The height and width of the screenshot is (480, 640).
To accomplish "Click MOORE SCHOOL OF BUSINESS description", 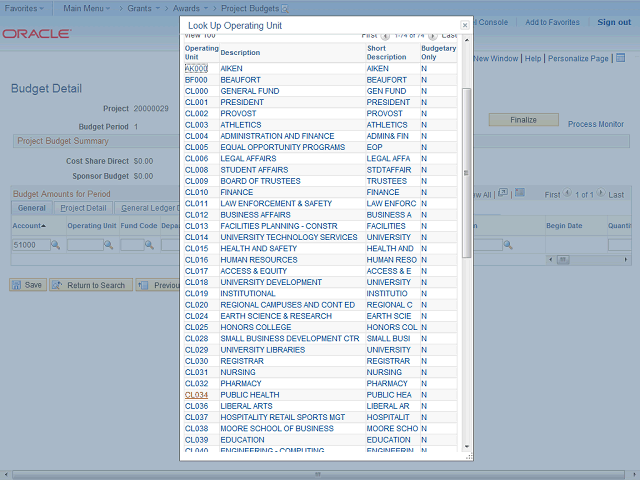I will pos(277,429).
